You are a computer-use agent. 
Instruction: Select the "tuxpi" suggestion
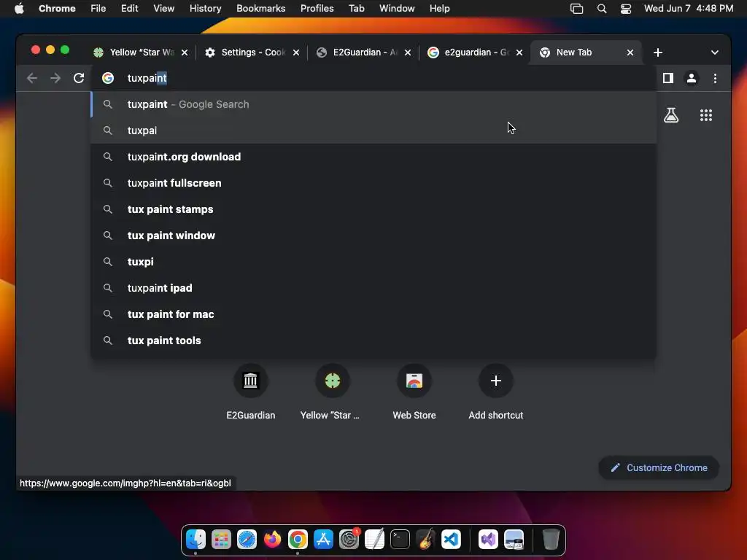point(374,262)
